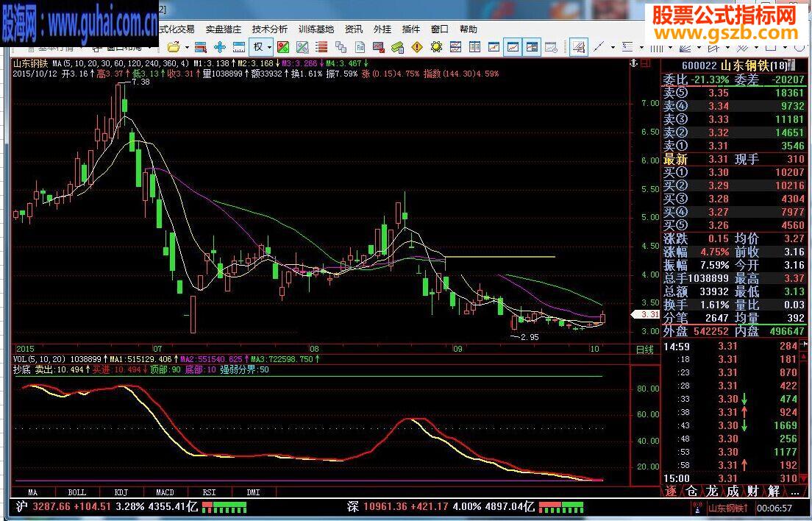This screenshot has height=521, width=812.
Task: Click the 财 tab in bottom right panel
Action: tap(754, 491)
